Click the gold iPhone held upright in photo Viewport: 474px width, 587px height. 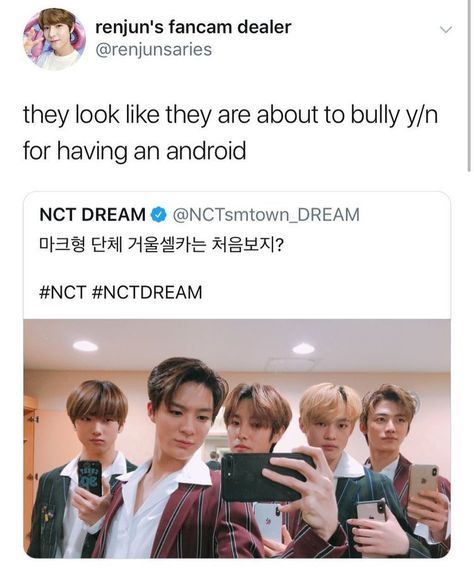(x=423, y=483)
